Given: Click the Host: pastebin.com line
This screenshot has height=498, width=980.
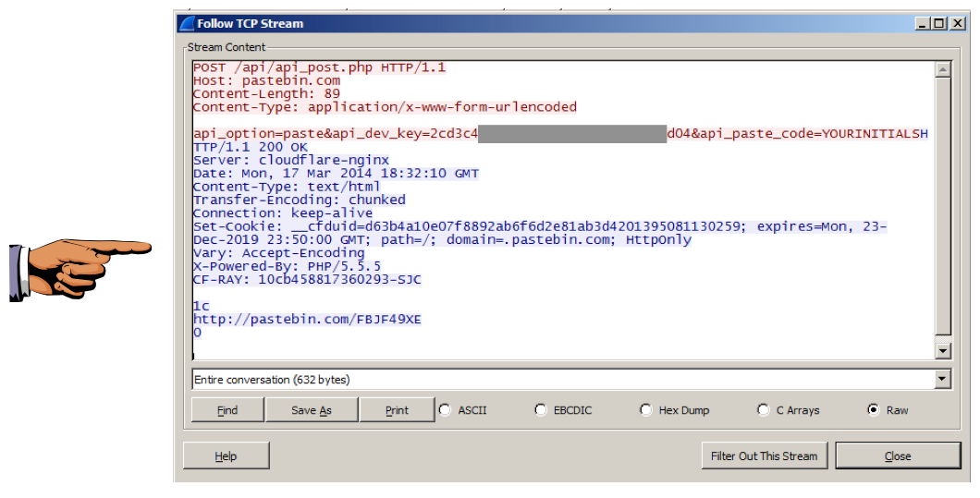Looking at the screenshot, I should pos(267,80).
